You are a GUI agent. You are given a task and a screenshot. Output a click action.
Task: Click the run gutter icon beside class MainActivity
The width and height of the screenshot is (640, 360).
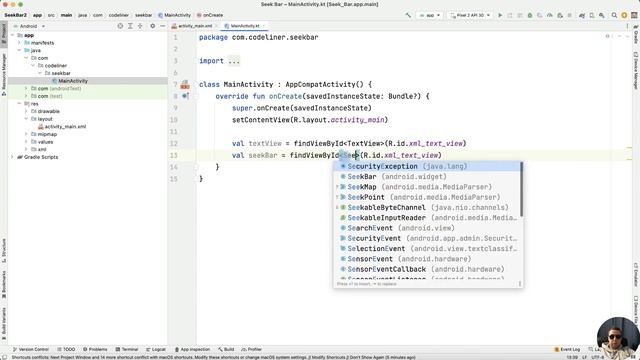(x=185, y=84)
